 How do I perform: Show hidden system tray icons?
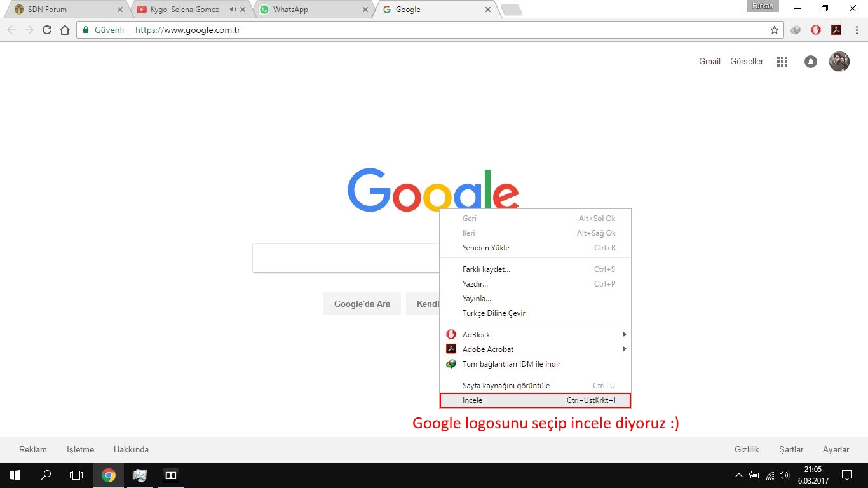coord(739,475)
